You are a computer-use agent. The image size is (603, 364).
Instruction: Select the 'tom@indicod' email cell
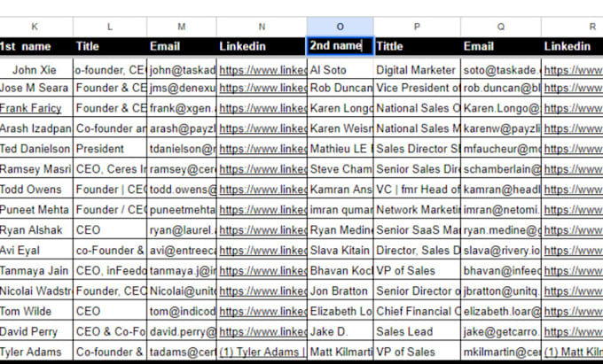tap(181, 311)
